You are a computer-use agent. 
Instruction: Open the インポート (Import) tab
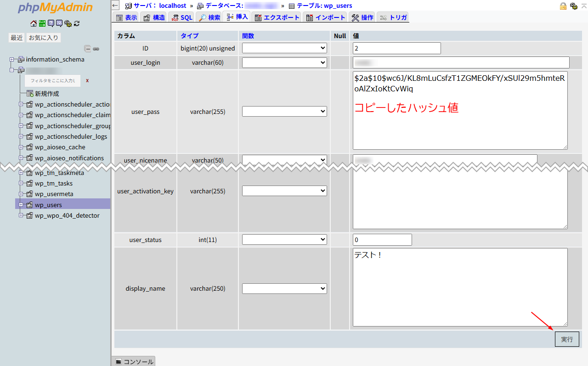click(326, 17)
